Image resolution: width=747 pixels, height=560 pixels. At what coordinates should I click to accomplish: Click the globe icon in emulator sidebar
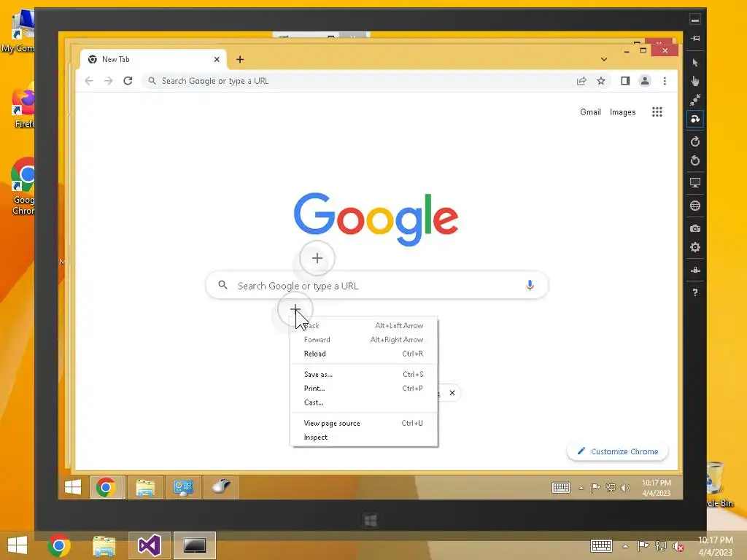695,206
